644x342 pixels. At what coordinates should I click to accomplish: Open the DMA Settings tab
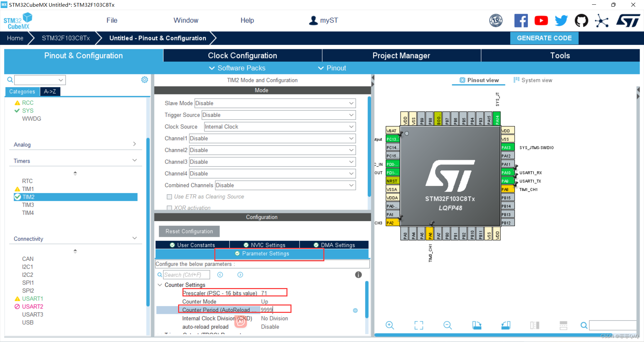coord(334,245)
